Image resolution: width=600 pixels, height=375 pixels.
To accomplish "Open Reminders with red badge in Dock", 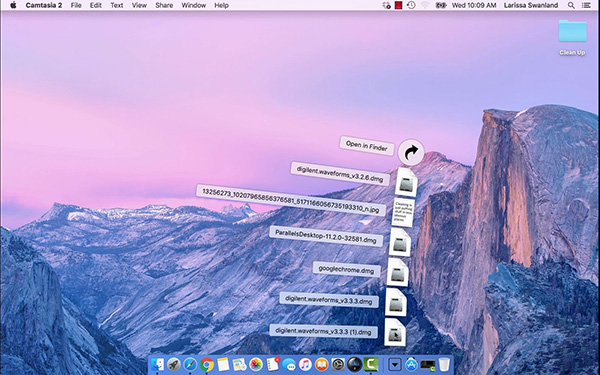I will (273, 364).
